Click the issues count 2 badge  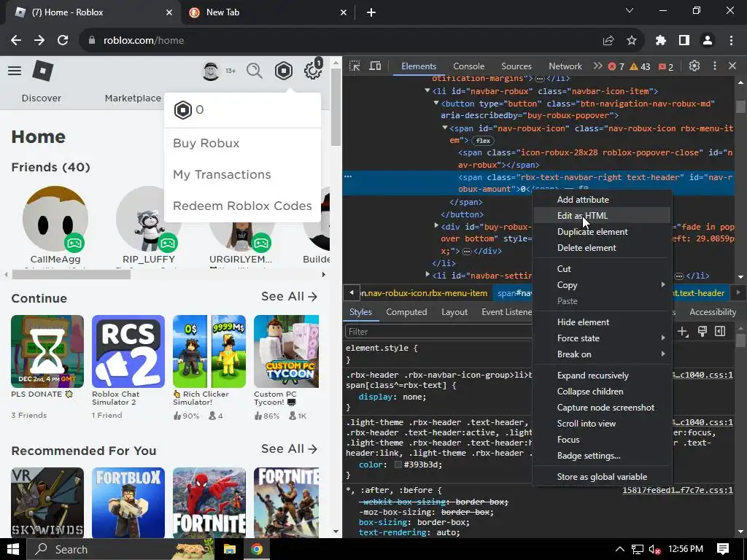point(666,66)
